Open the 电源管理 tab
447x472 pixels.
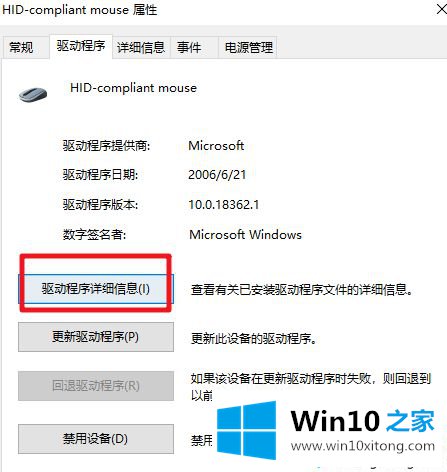249,48
